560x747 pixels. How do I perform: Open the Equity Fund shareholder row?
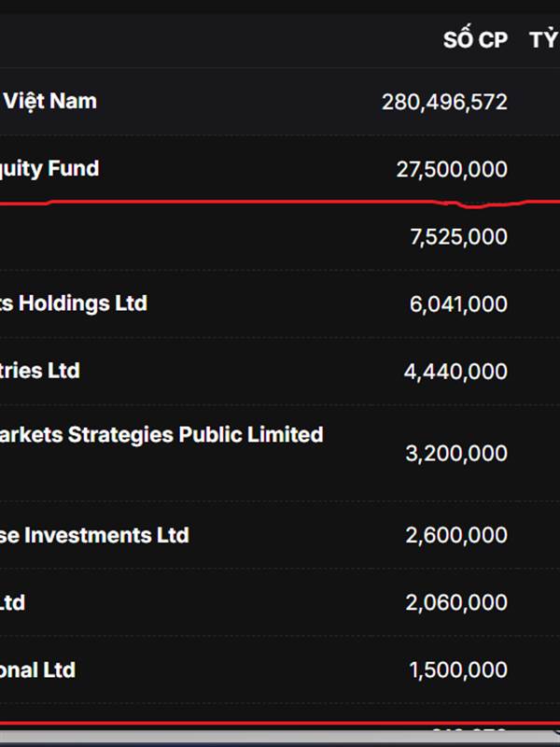(49, 169)
